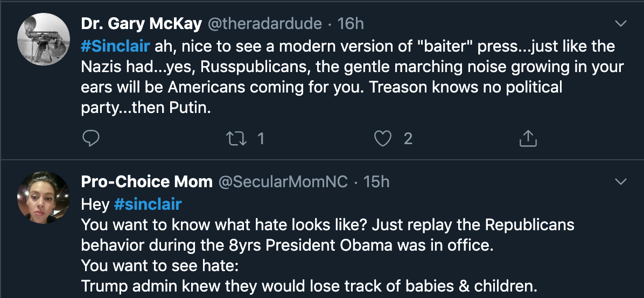This screenshot has height=298, width=644.
Task: Retweet Dr. Gary McKay's tweet
Action: [236, 139]
